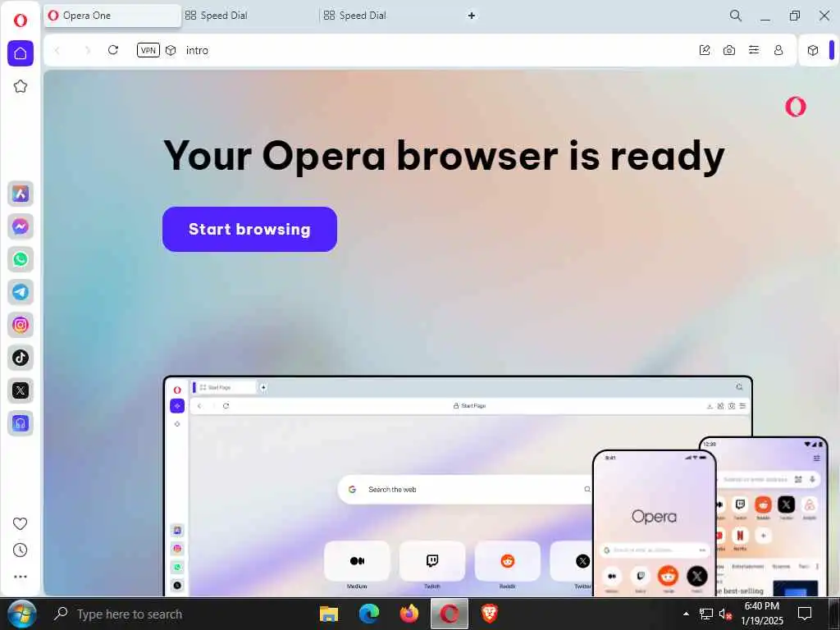Open the music Player headphones icon
Screen dimensions: 840x630
(x=21, y=423)
